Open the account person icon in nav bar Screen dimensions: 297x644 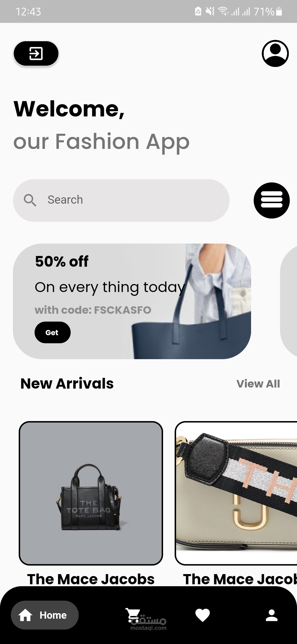click(271, 615)
